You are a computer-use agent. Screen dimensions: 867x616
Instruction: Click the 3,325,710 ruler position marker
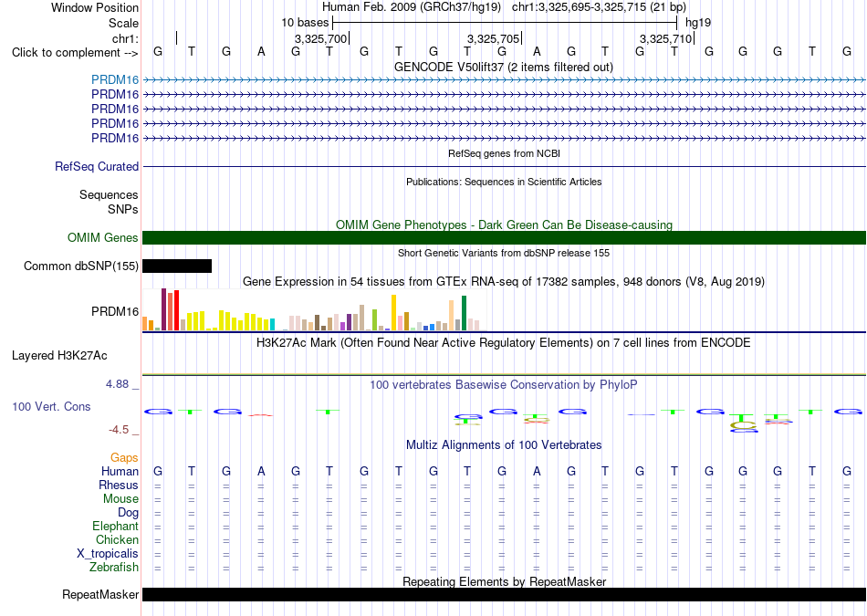point(665,38)
